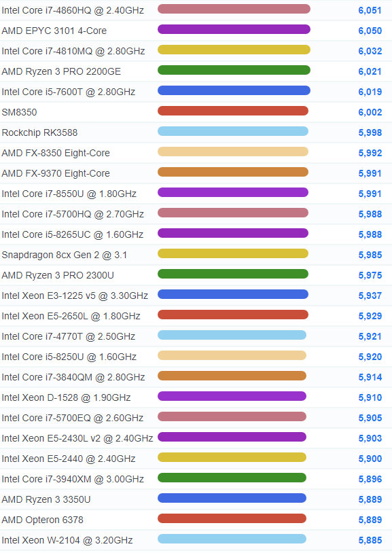Select the 5,975 score value
The height and width of the screenshot is (553, 392).
[x=370, y=275]
